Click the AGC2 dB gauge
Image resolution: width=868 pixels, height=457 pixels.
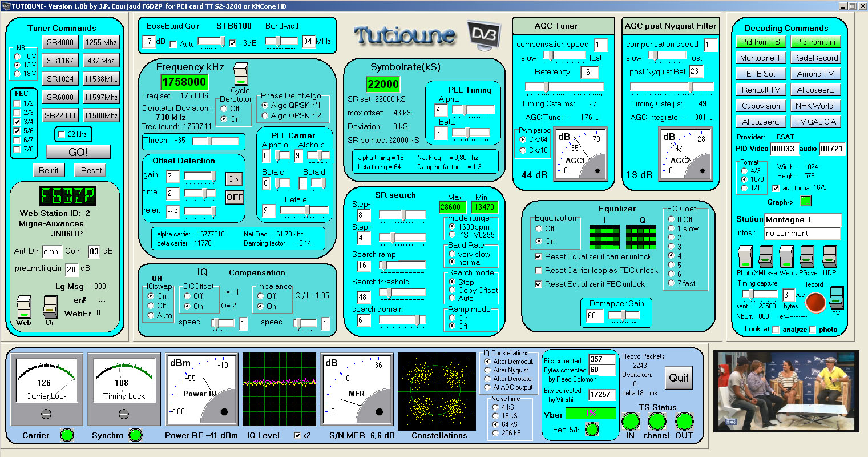(686, 154)
